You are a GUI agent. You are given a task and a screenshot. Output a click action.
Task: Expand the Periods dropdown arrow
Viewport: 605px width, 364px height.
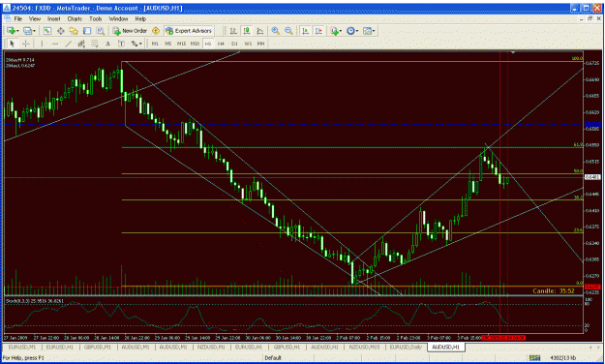pos(357,31)
